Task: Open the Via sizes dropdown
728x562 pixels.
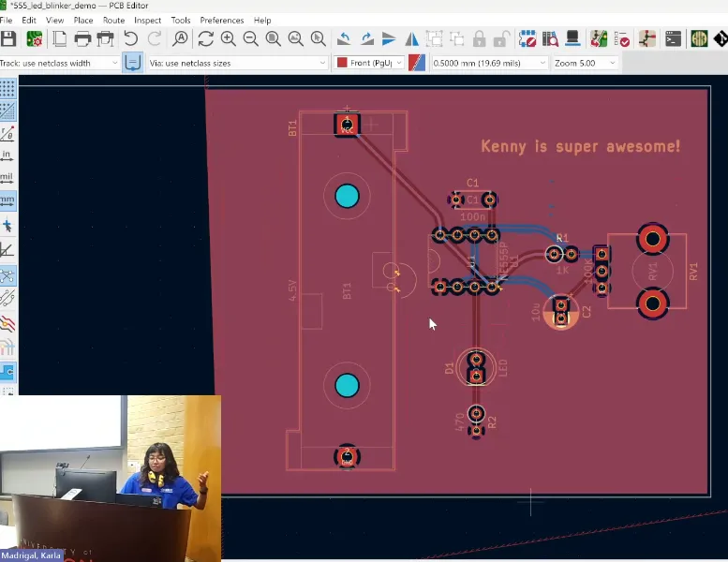Action: click(237, 63)
